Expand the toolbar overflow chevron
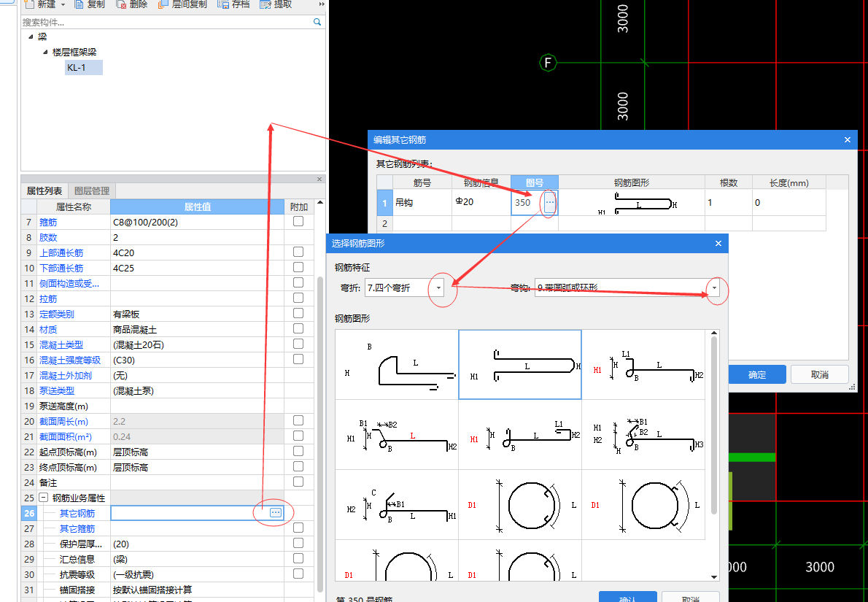Screen dimensions: 868x602 pyautogui.click(x=322, y=4)
